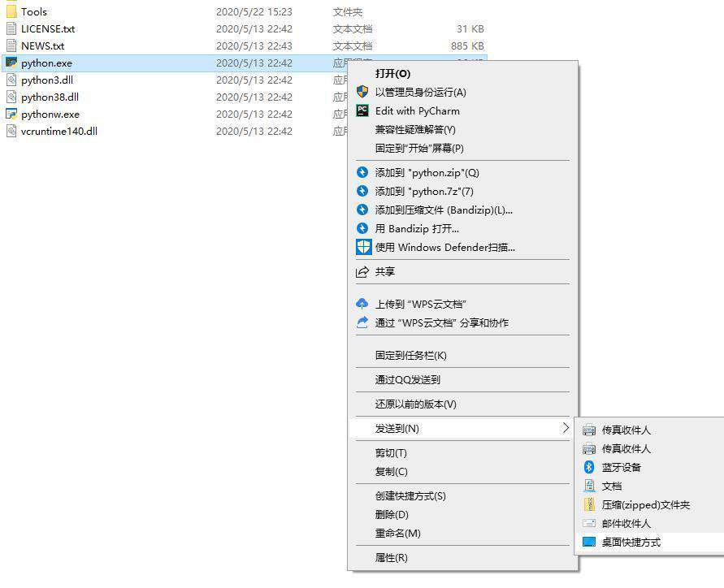This screenshot has height=588, width=724.
Task: Click the 2020/5/22 15:23 date of Tools
Action: pyautogui.click(x=254, y=11)
